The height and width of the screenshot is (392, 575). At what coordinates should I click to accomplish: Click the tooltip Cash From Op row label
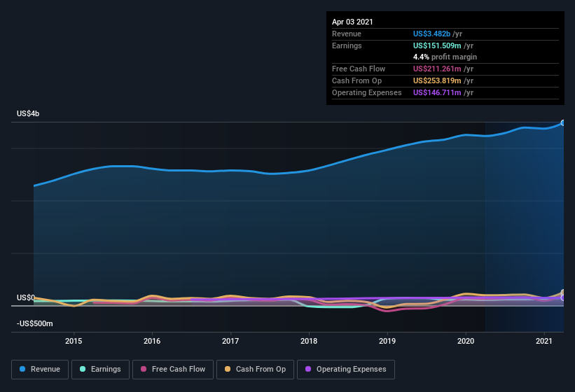pyautogui.click(x=356, y=80)
